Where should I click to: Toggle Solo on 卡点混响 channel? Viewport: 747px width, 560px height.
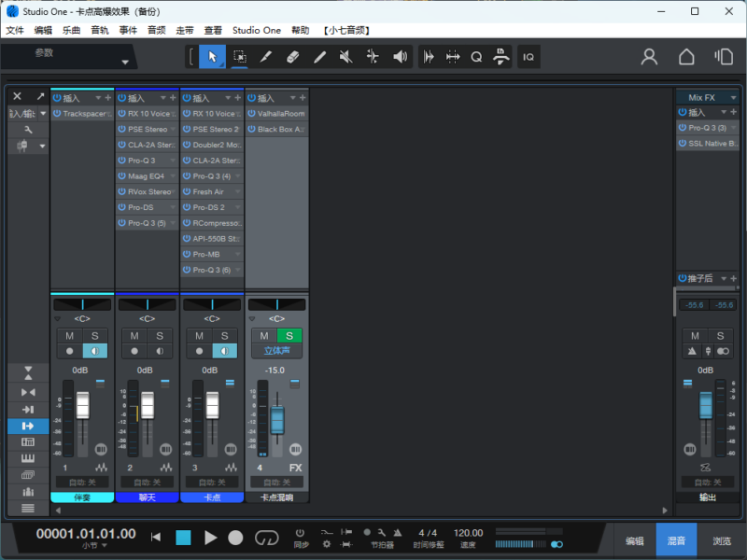(x=289, y=336)
